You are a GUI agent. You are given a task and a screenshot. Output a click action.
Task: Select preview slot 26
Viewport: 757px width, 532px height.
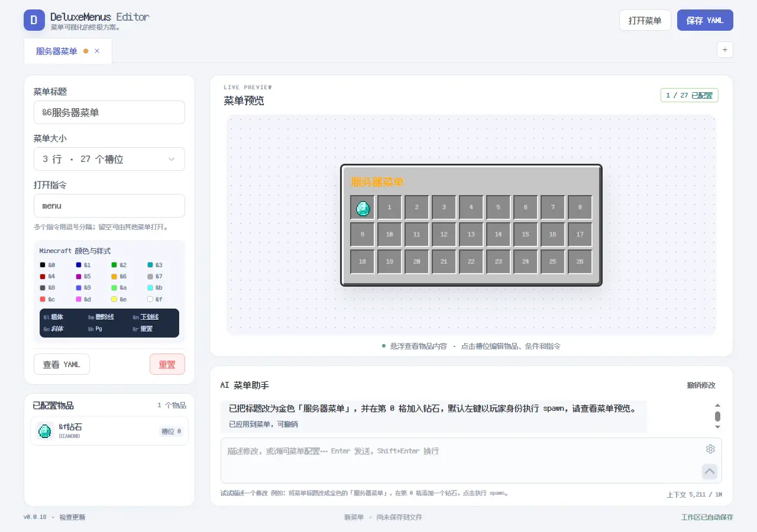point(580,262)
